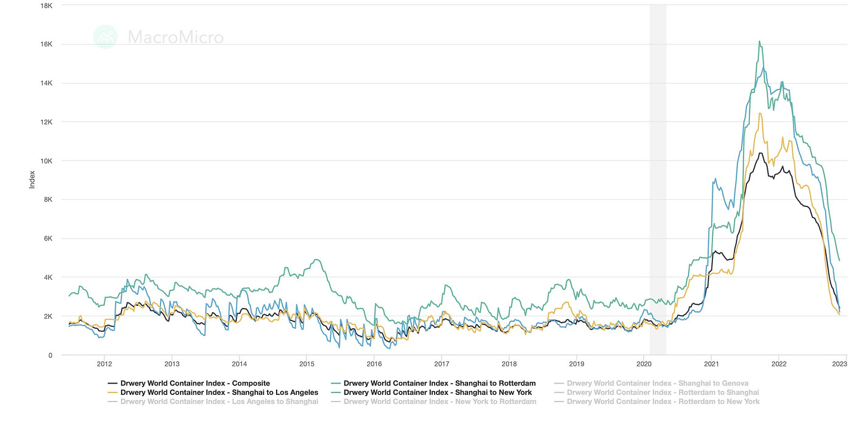Hide the Shanghai to Rotterdam series

pos(439,383)
